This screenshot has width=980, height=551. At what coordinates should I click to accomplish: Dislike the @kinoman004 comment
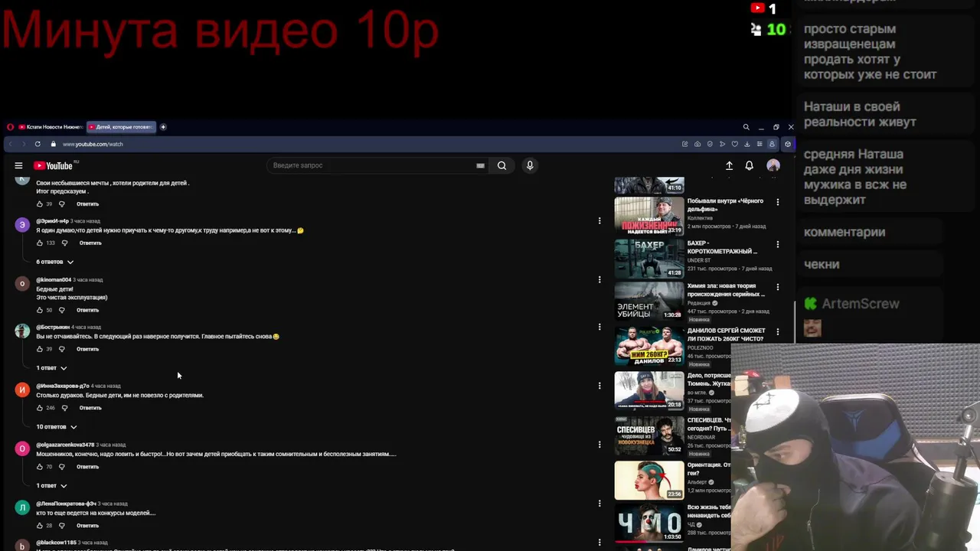tap(62, 310)
